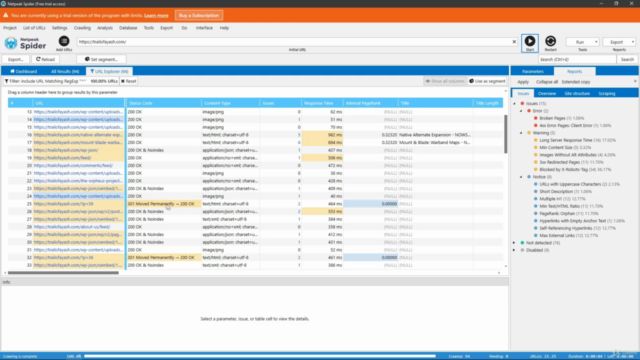Expand the Disabled (9) node
Screen dimensions: 640x360
[514, 250]
